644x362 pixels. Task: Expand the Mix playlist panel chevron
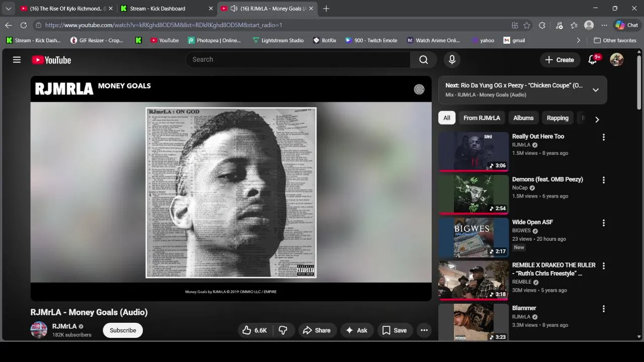pyautogui.click(x=596, y=90)
